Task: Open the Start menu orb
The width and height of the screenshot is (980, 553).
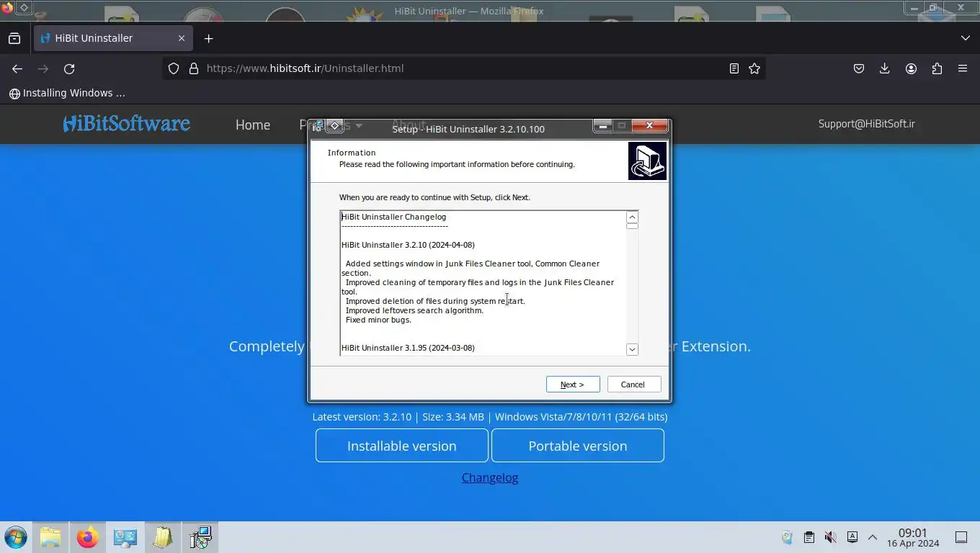Action: point(15,537)
